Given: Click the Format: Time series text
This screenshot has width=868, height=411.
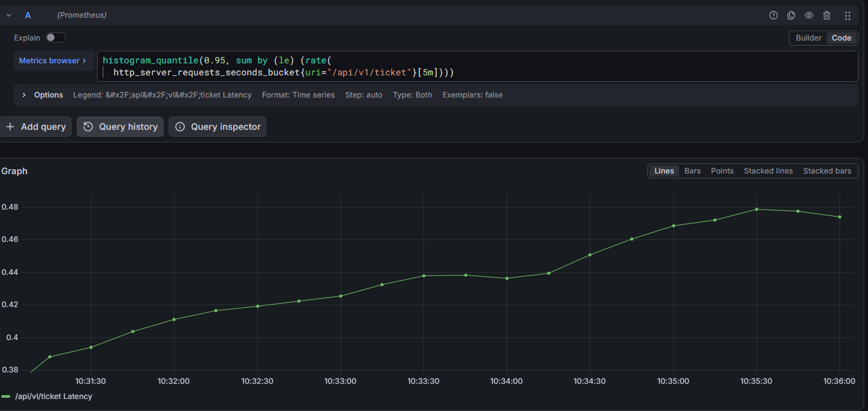Looking at the screenshot, I should 299,95.
